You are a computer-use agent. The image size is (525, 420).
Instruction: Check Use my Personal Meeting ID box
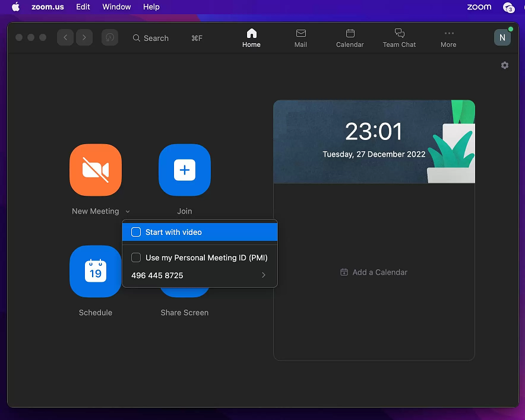click(x=136, y=257)
